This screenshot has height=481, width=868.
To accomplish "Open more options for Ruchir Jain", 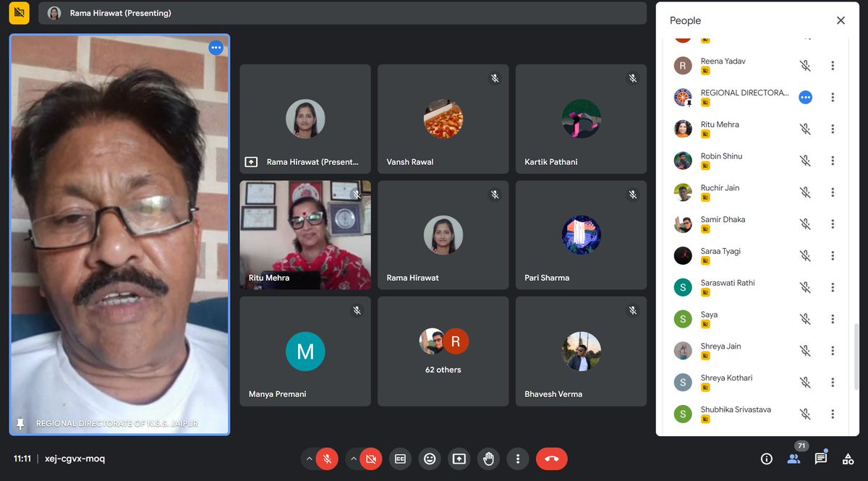I will point(833,192).
